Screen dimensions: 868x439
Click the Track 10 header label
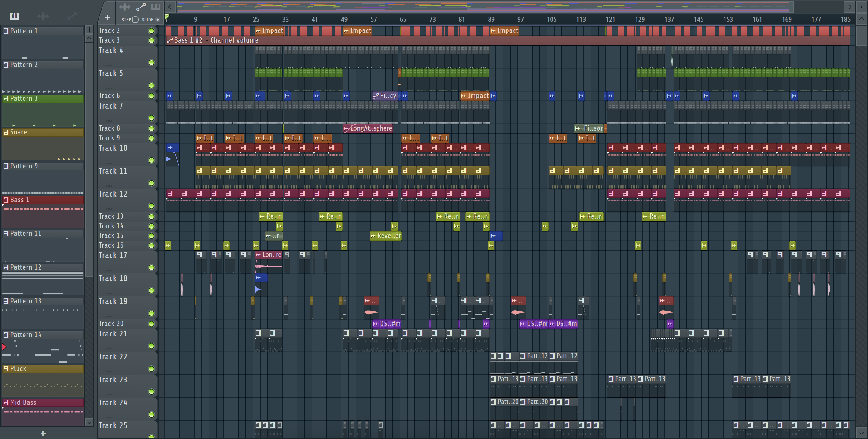coord(113,148)
